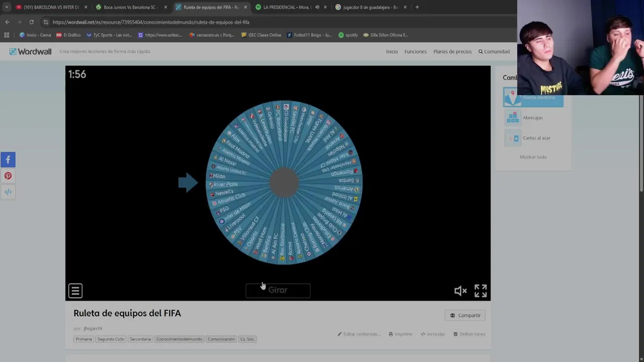644x362 pixels.
Task: Open TyC Sports bookmark
Action: [109, 35]
